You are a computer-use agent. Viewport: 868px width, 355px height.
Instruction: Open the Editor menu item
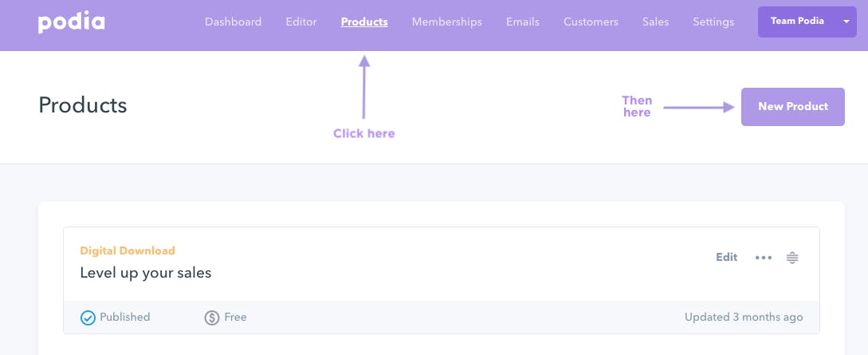[x=301, y=22]
